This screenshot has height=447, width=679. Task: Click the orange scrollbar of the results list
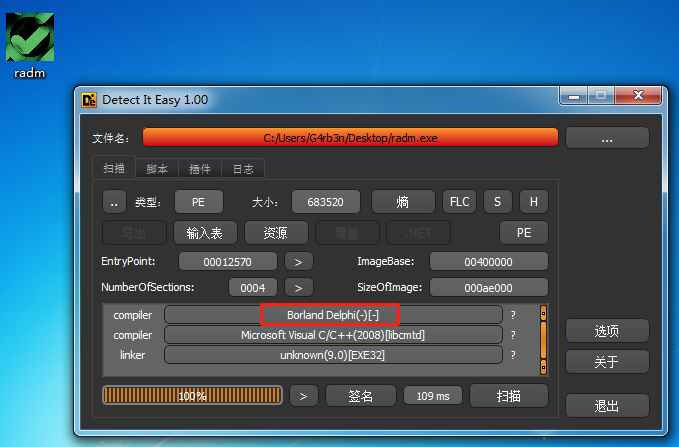click(x=543, y=340)
